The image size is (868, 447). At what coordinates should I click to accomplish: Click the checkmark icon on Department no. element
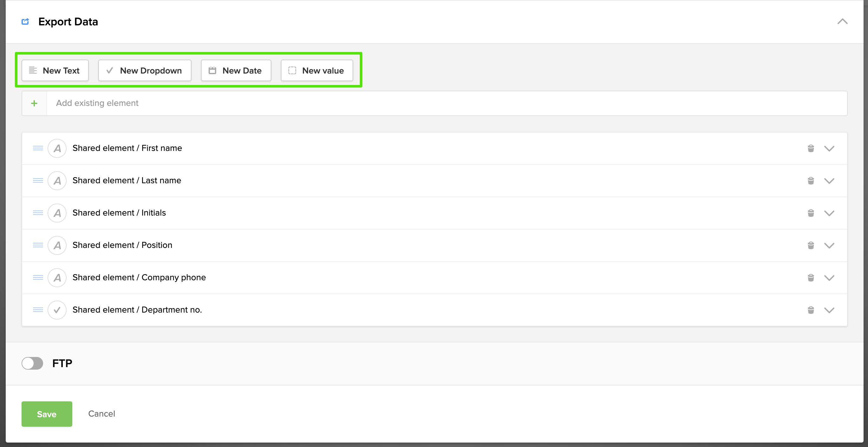coord(57,310)
